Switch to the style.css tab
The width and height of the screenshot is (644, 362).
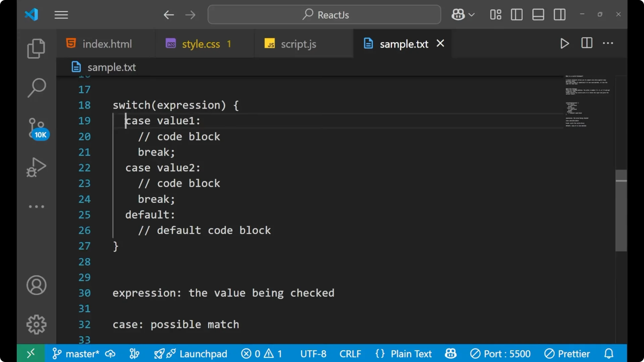[201, 44]
